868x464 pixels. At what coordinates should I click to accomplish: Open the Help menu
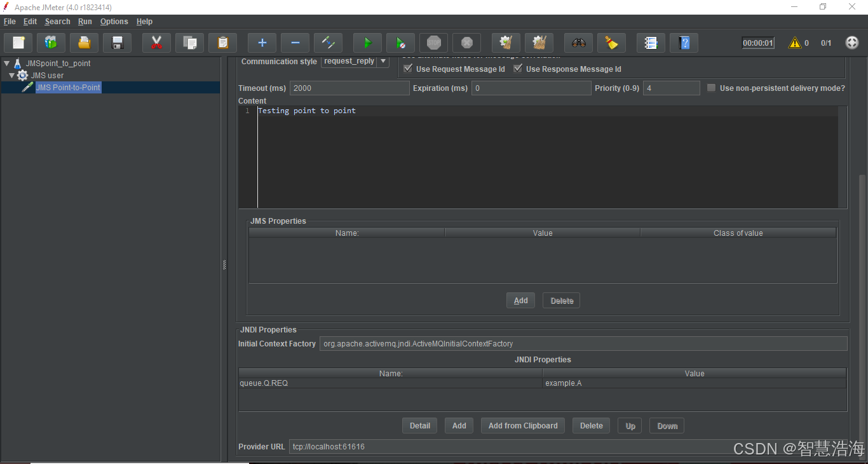[144, 22]
